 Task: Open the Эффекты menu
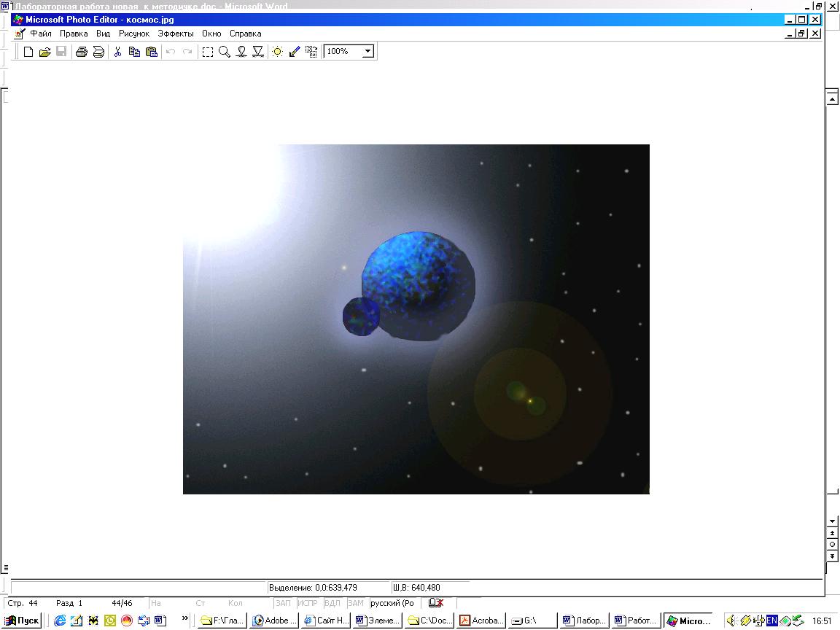click(x=176, y=34)
